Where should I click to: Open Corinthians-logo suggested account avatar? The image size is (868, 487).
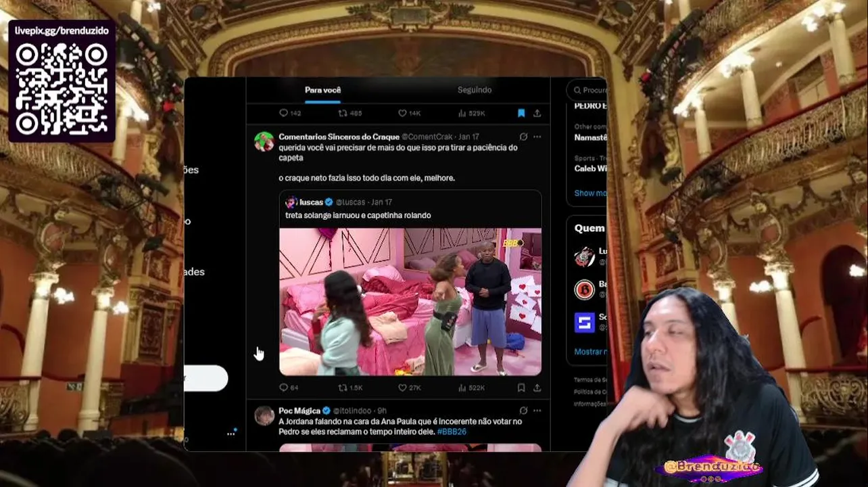(x=584, y=256)
